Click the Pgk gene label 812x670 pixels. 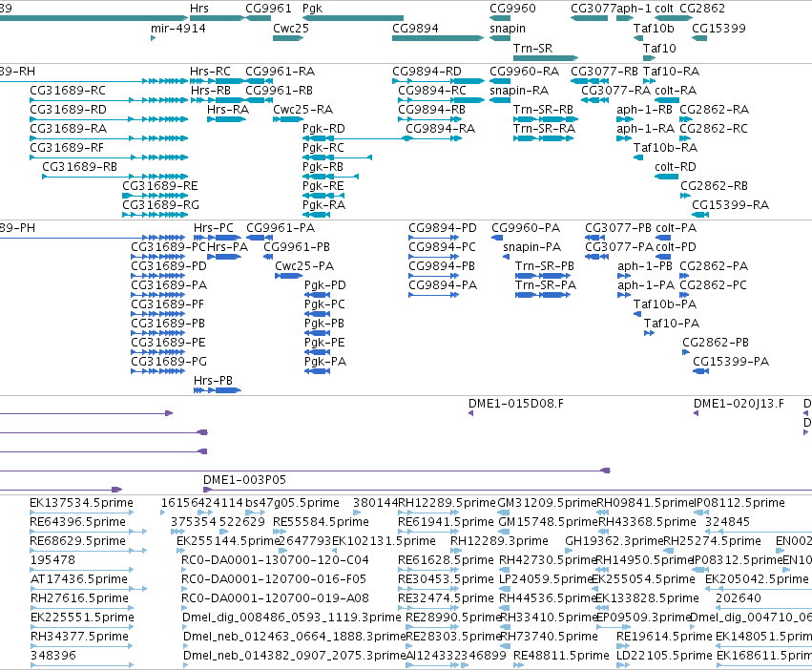tap(312, 9)
